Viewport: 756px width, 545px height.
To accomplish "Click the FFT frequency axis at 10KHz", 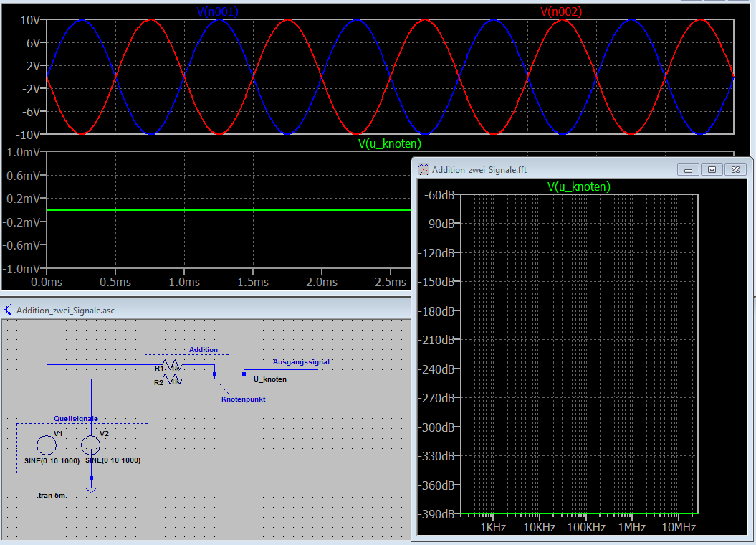I will pyautogui.click(x=539, y=528).
